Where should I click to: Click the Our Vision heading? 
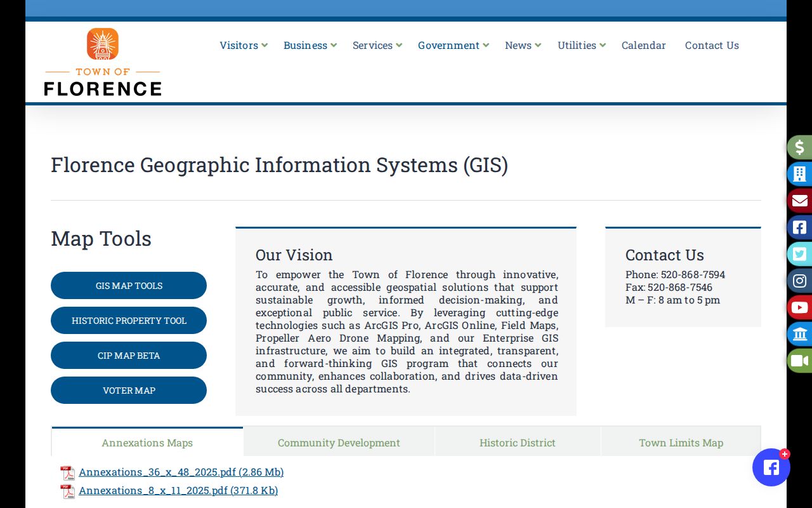(294, 255)
